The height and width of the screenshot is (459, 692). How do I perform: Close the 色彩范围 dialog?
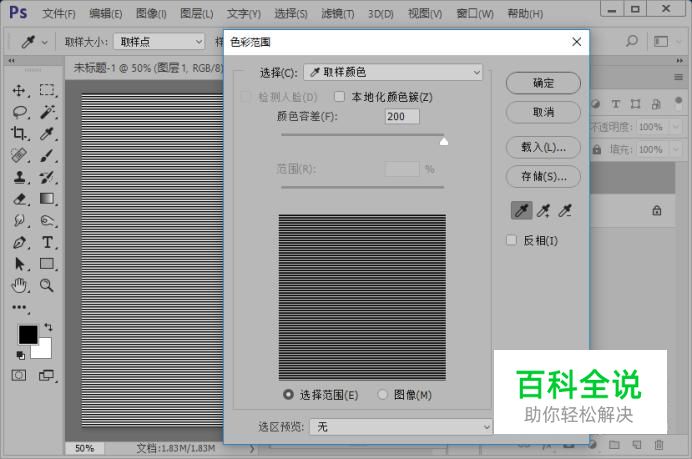point(576,42)
